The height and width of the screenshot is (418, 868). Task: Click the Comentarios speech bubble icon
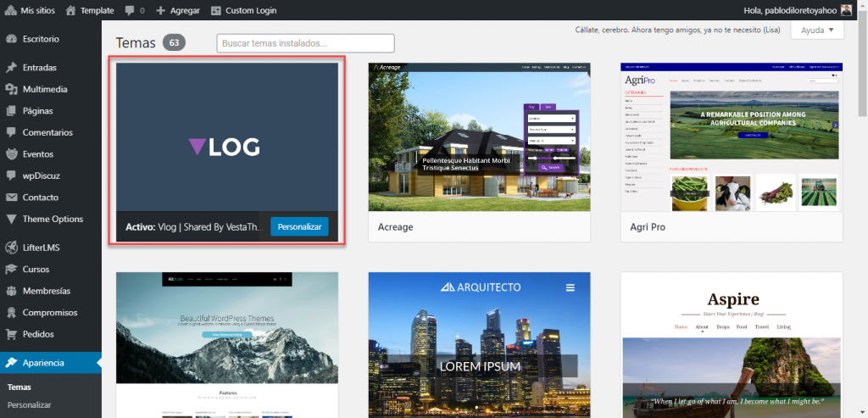(x=11, y=132)
